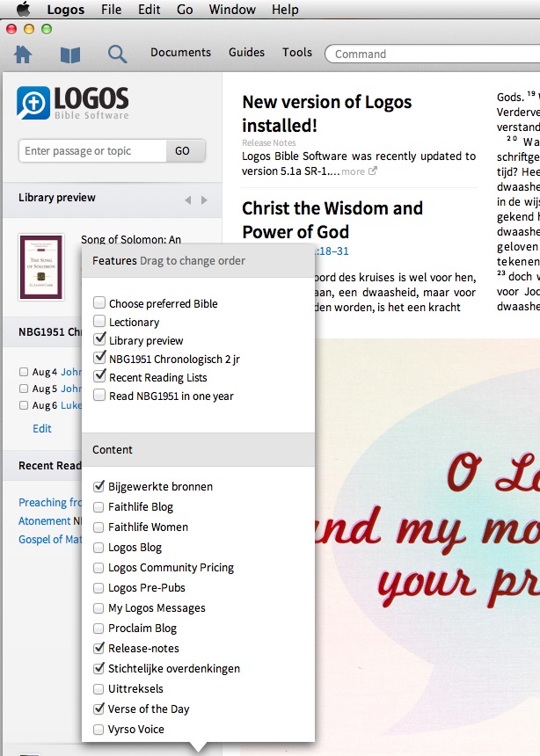Screen dimensions: 540x756
Task: Open the Logos application menu
Action: click(66, 10)
